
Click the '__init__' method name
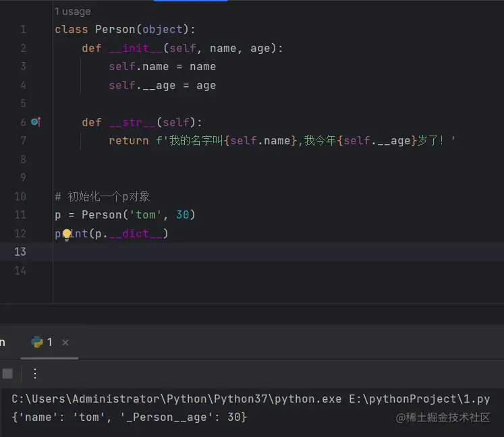[x=136, y=48]
